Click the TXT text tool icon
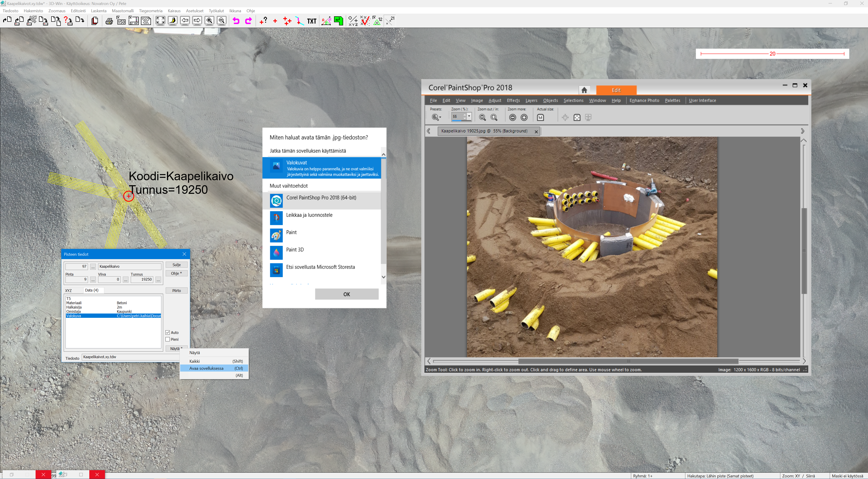The height and width of the screenshot is (479, 868). [312, 21]
